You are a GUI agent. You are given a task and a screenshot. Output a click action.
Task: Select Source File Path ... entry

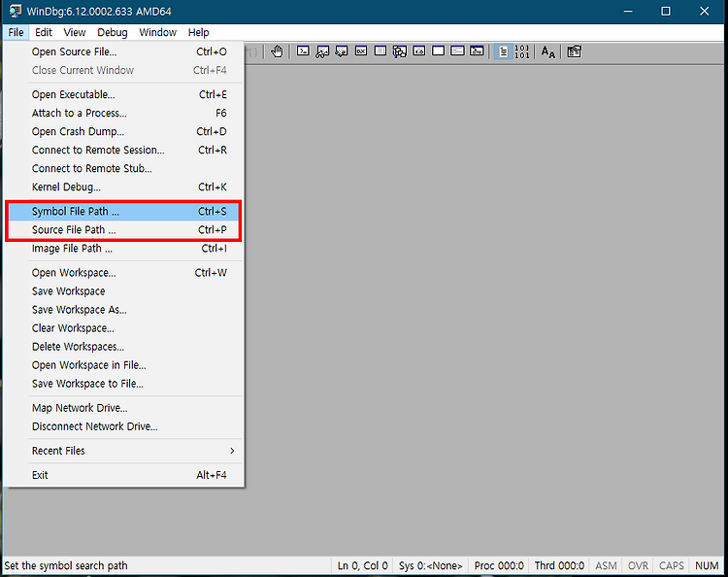click(x=124, y=230)
